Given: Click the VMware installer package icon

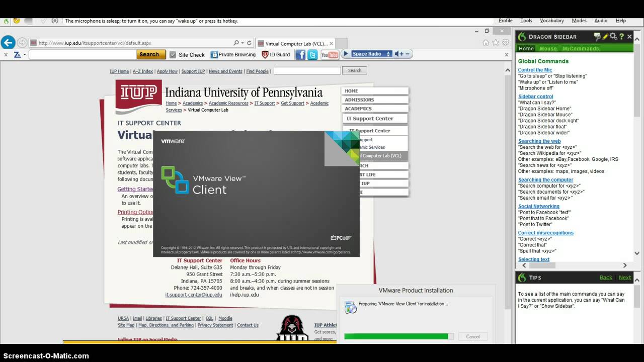Looking at the screenshot, I should click(x=351, y=307).
